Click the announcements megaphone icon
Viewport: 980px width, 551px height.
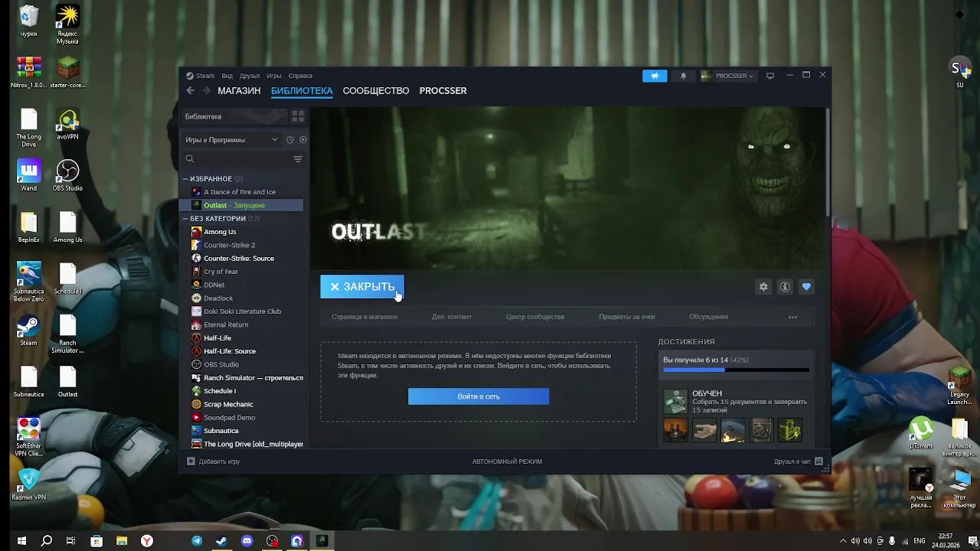[655, 76]
